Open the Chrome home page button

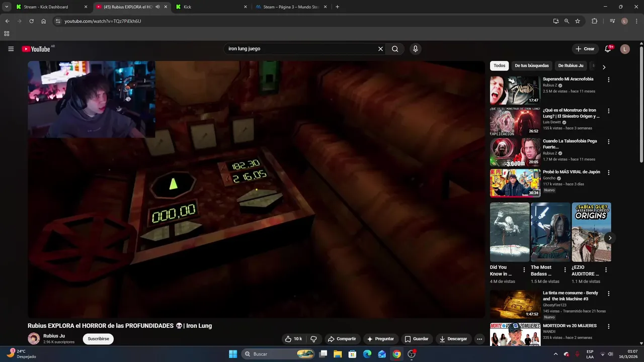44,21
